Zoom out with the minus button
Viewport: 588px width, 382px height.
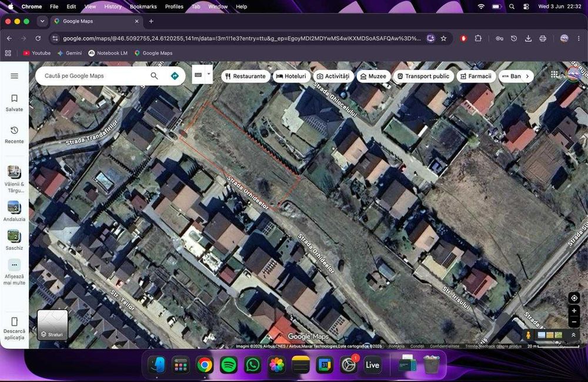(574, 322)
